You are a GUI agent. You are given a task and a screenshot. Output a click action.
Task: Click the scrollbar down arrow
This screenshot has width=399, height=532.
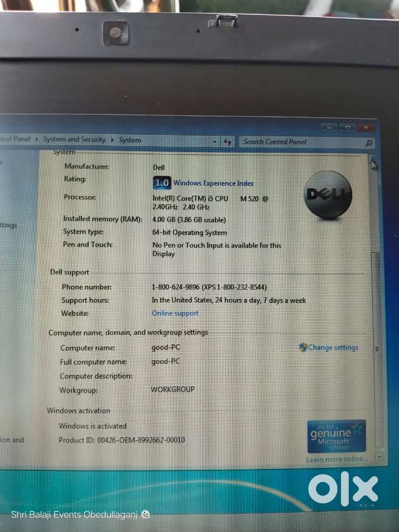(380, 458)
